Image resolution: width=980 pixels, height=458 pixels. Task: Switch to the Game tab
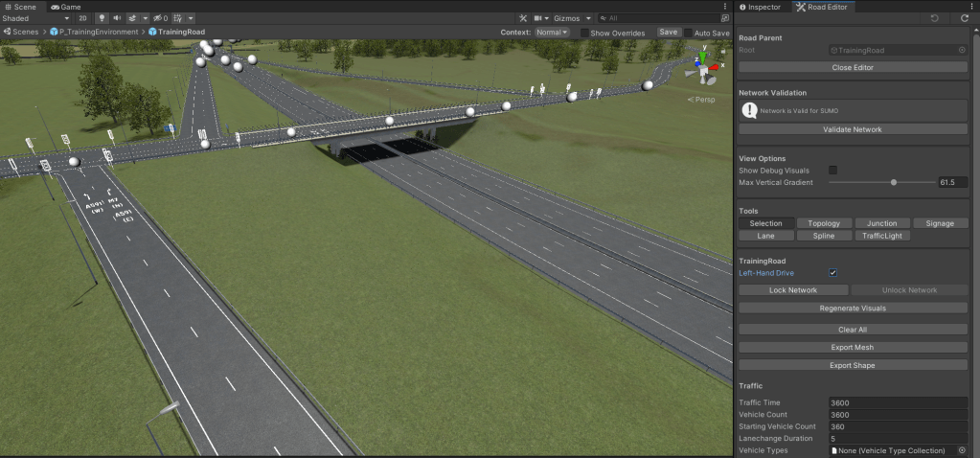point(65,7)
